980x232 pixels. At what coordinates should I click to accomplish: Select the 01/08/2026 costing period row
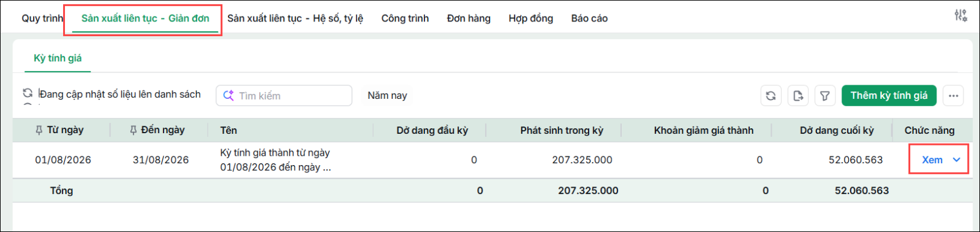pos(492,160)
